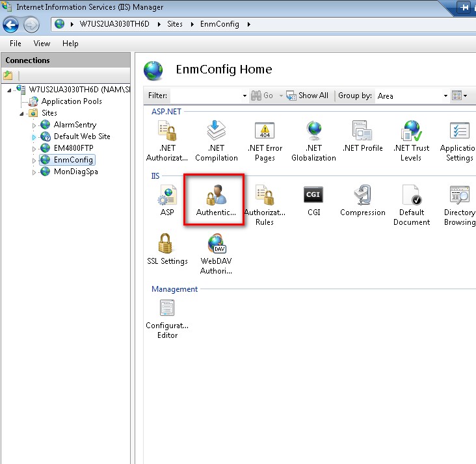The image size is (476, 464).
Task: Open the CGI feature
Action: coord(313,200)
